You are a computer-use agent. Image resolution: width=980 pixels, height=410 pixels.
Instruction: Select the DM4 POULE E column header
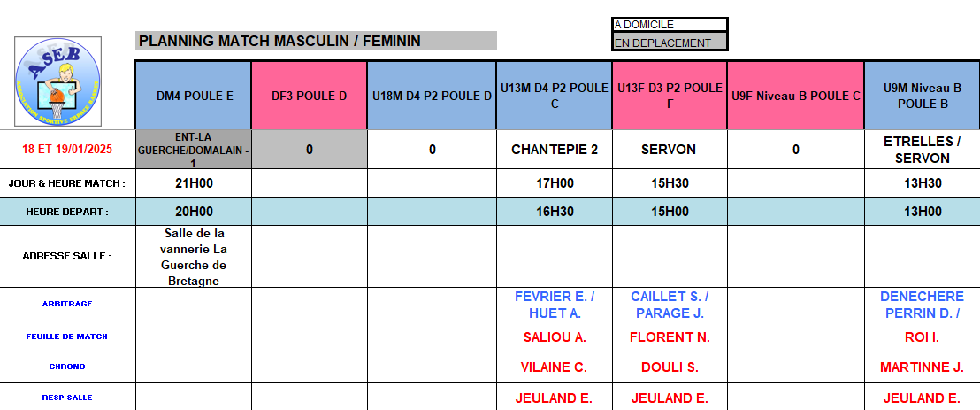click(x=194, y=96)
